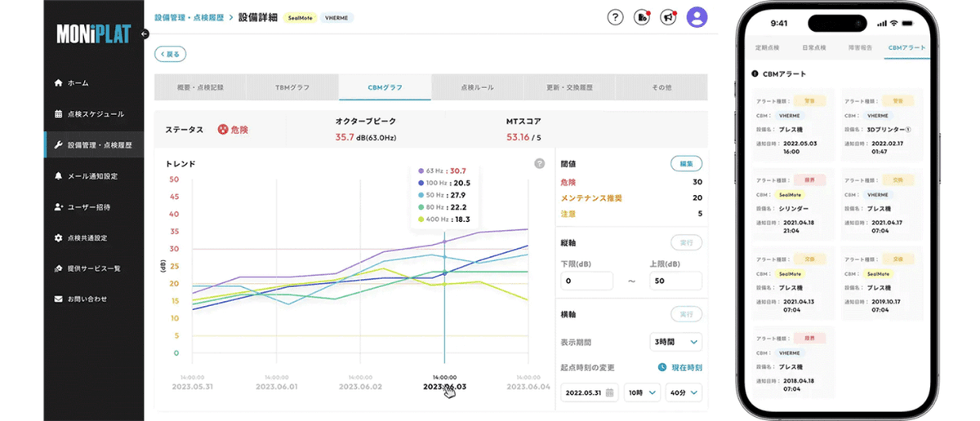Open the document notification icon in header
Image resolution: width=980 pixels, height=421 pixels.
point(642,17)
